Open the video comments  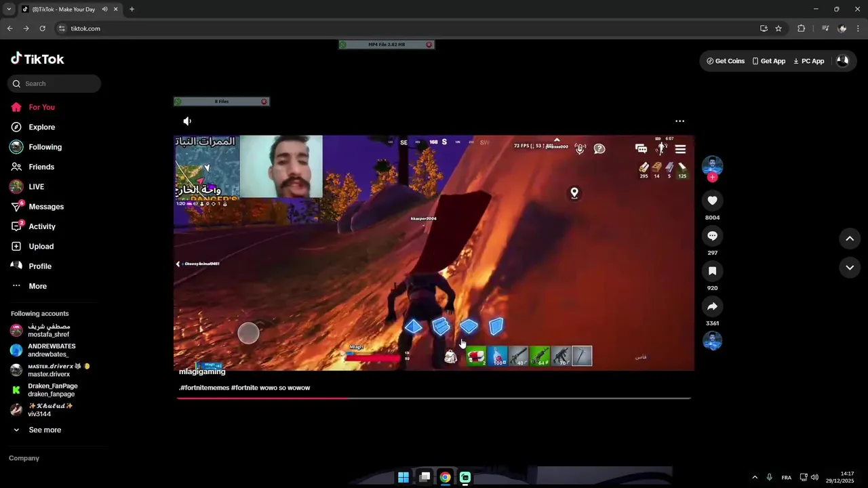pyautogui.click(x=712, y=236)
